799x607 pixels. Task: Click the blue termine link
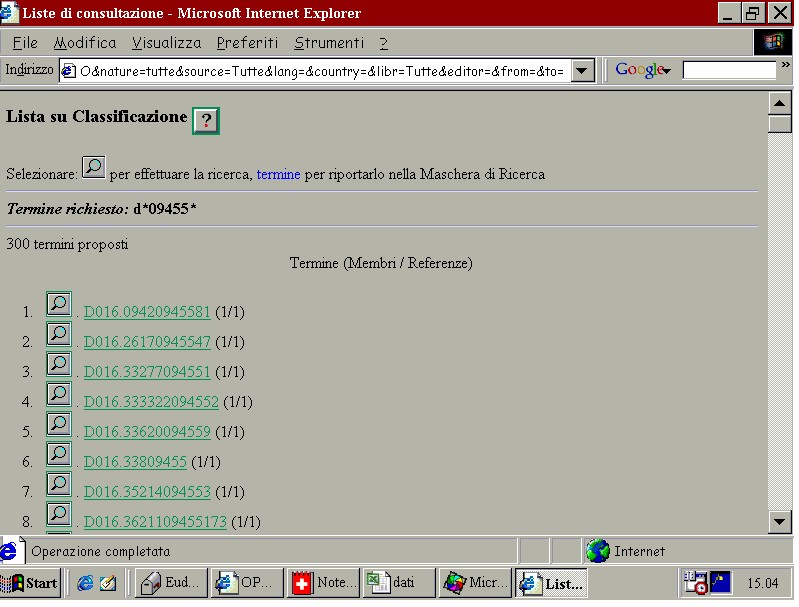click(278, 174)
